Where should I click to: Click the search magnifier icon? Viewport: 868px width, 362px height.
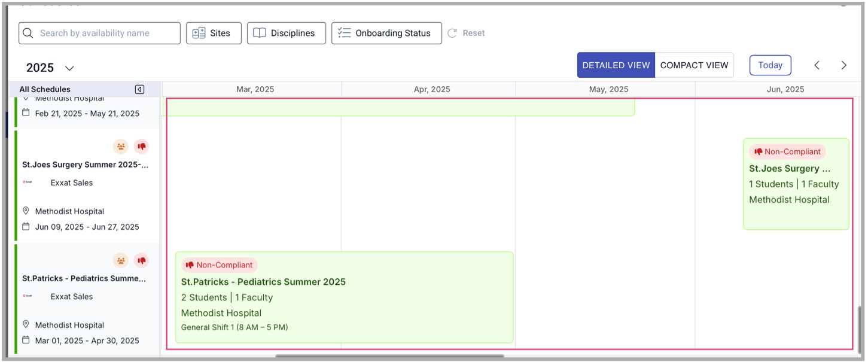(28, 33)
